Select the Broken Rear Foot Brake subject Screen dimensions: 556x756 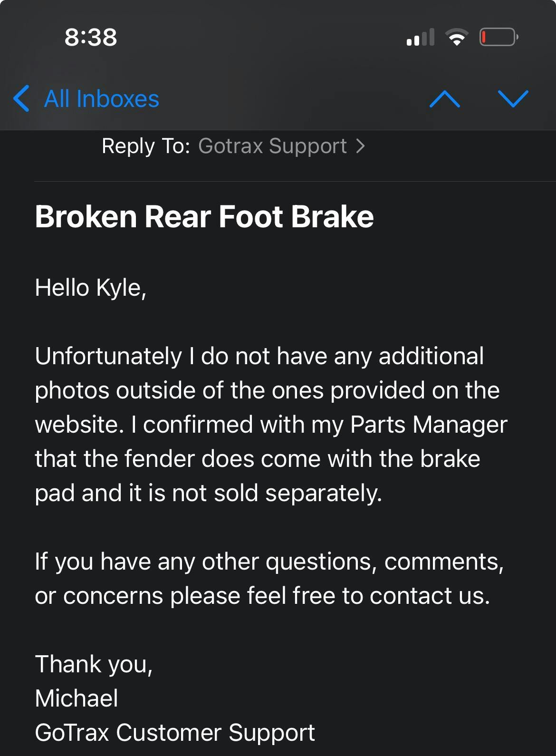click(x=204, y=217)
